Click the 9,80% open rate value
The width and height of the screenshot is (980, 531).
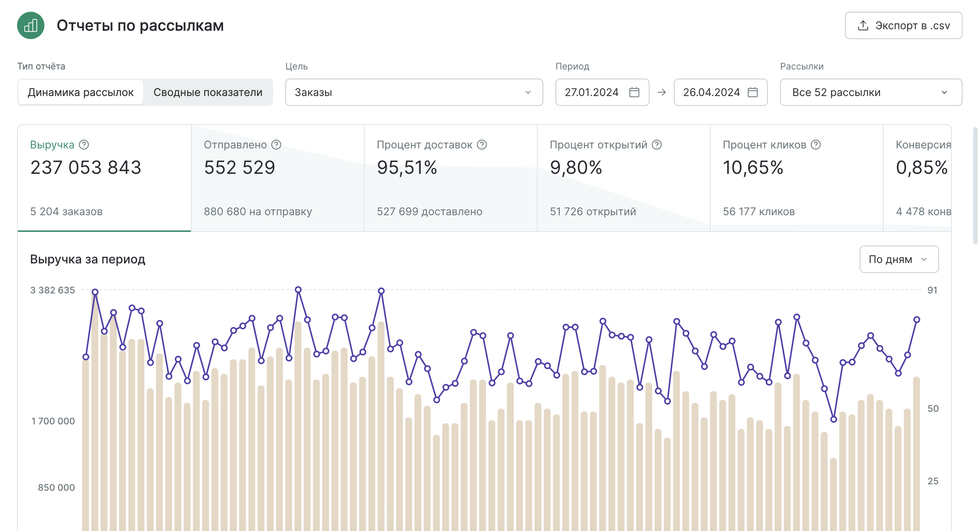pyautogui.click(x=576, y=167)
